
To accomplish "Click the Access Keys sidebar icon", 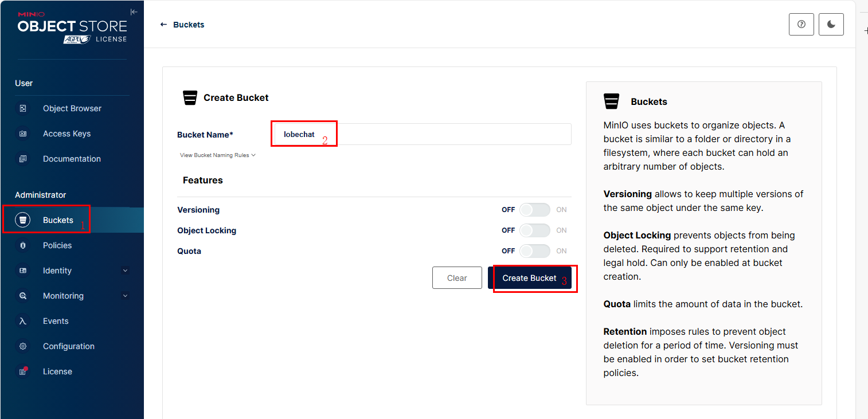I will [23, 134].
